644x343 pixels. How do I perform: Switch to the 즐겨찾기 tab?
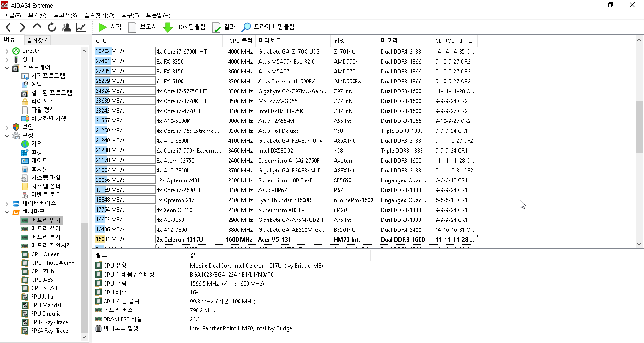[38, 40]
